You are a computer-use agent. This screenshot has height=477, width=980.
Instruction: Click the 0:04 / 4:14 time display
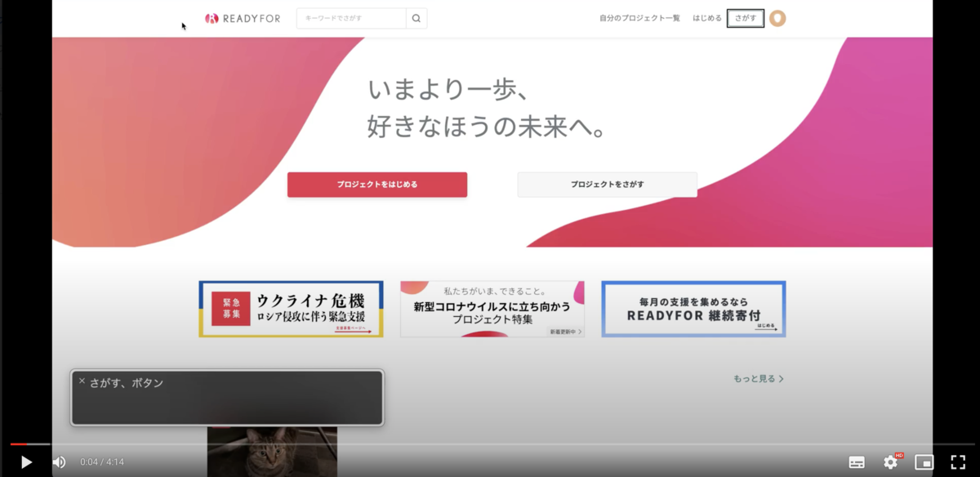102,462
